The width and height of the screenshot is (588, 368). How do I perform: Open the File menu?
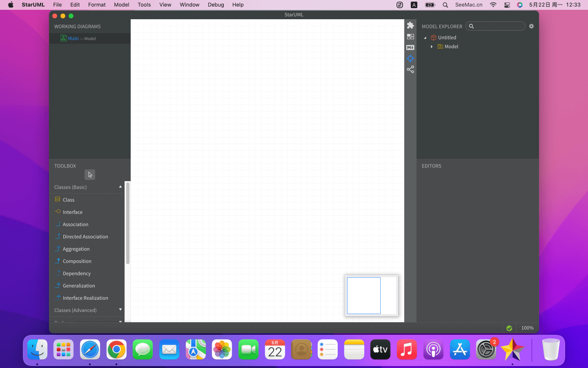[58, 5]
